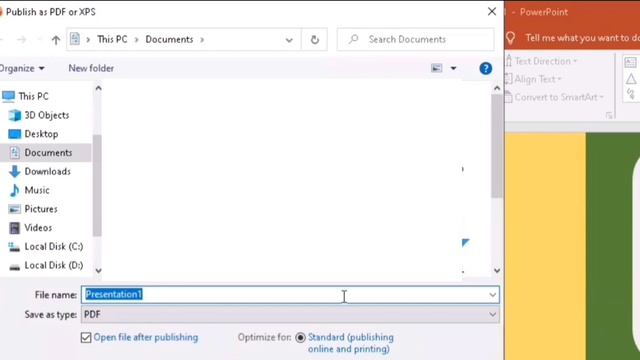This screenshot has width=640, height=360.
Task: Select the Standard optimize radio button
Action: pos(300,338)
